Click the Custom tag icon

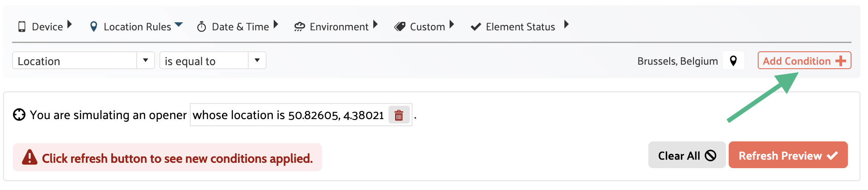click(400, 27)
